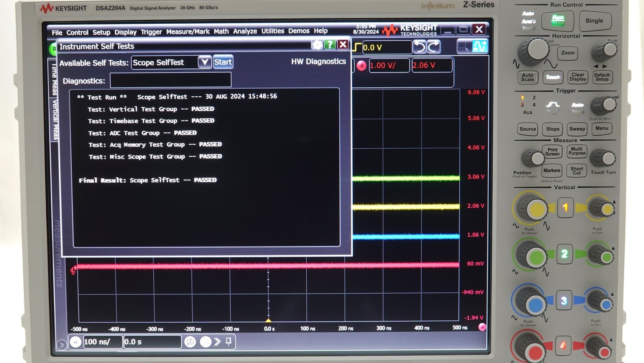
Task: Open the Utilities menu
Action: click(272, 31)
